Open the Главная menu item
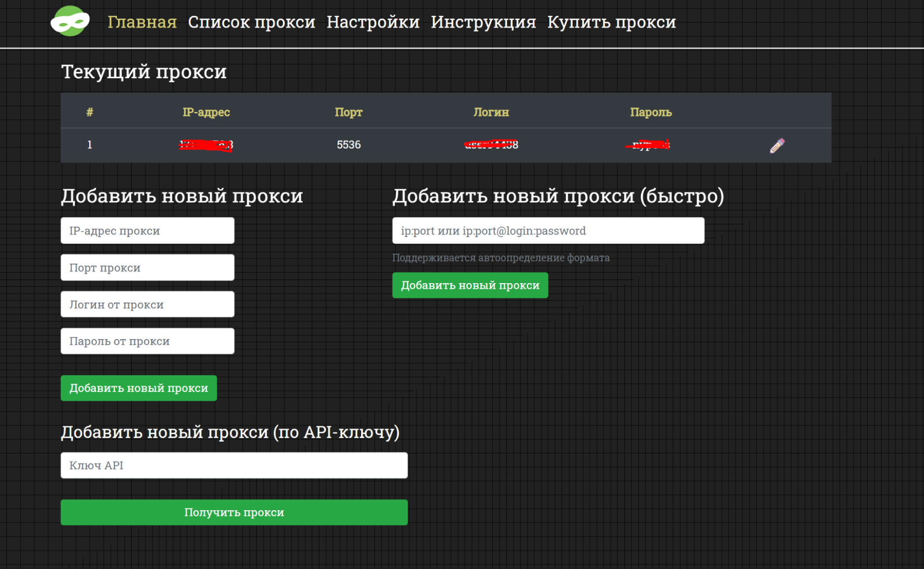The height and width of the screenshot is (569, 924). click(x=142, y=22)
